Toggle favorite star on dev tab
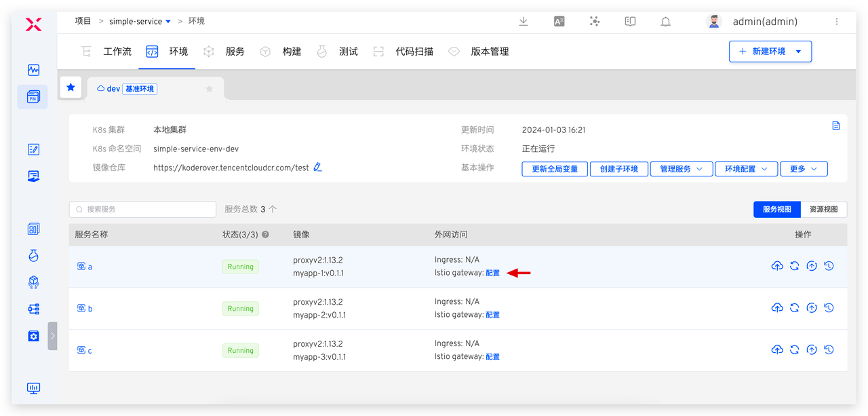The height and width of the screenshot is (416, 868). click(210, 89)
